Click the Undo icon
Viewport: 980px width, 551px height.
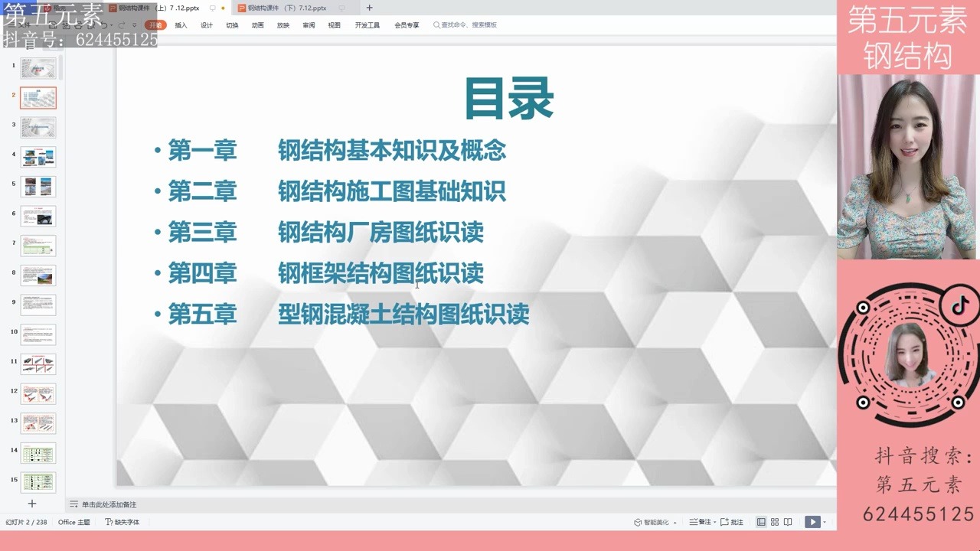103,24
